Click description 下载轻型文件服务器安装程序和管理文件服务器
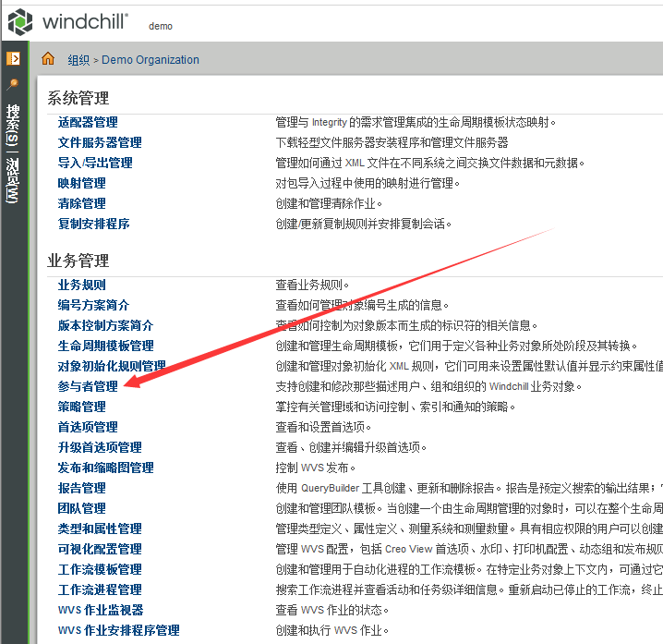This screenshot has width=663, height=644. (392, 142)
